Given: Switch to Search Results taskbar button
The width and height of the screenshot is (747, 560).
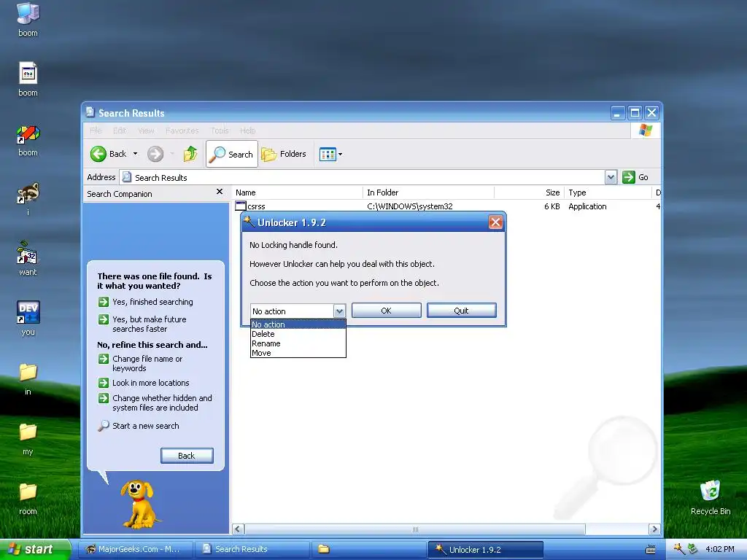Looking at the screenshot, I should [x=252, y=549].
